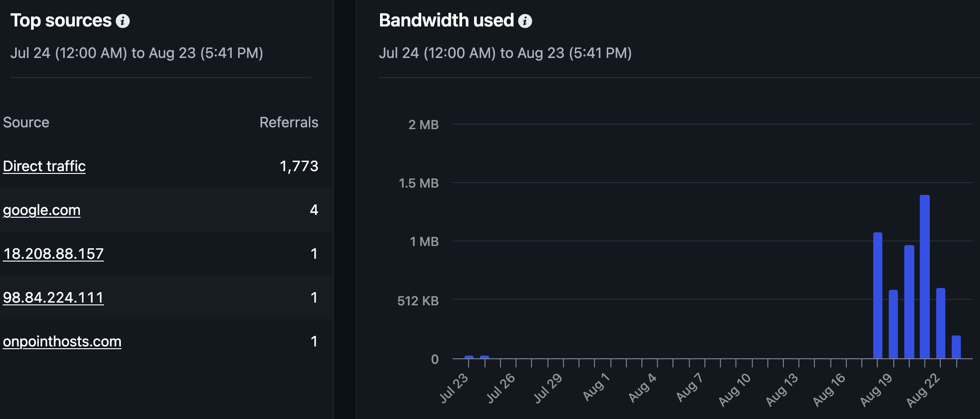This screenshot has width=980, height=419.
Task: Open the onpointhosts.com source link
Action: point(62,341)
